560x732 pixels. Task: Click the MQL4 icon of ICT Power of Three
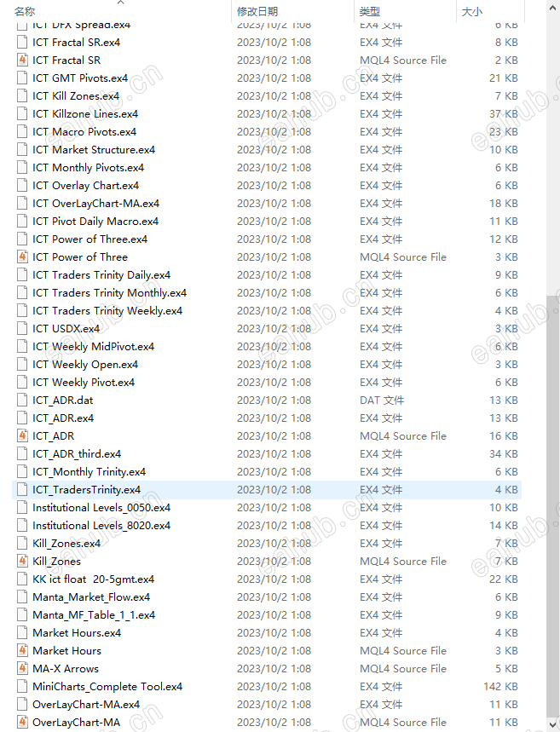coord(22,256)
